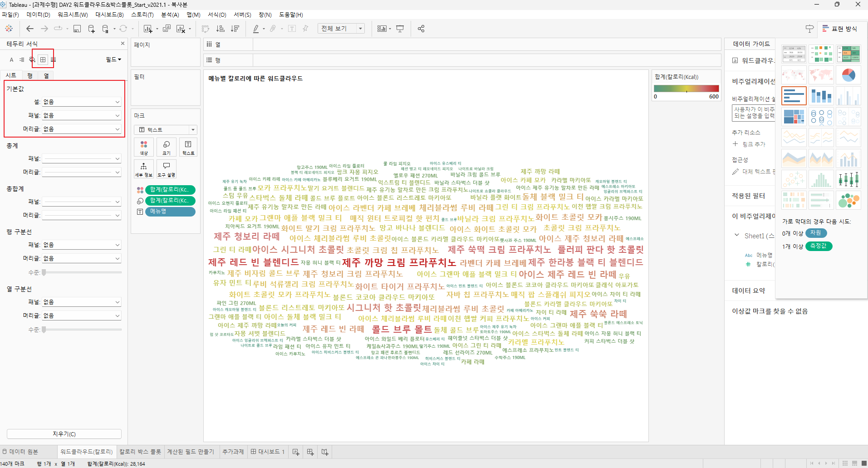Click the new worksheet toolbar icon
Image resolution: width=868 pixels, height=468 pixels.
point(148,29)
